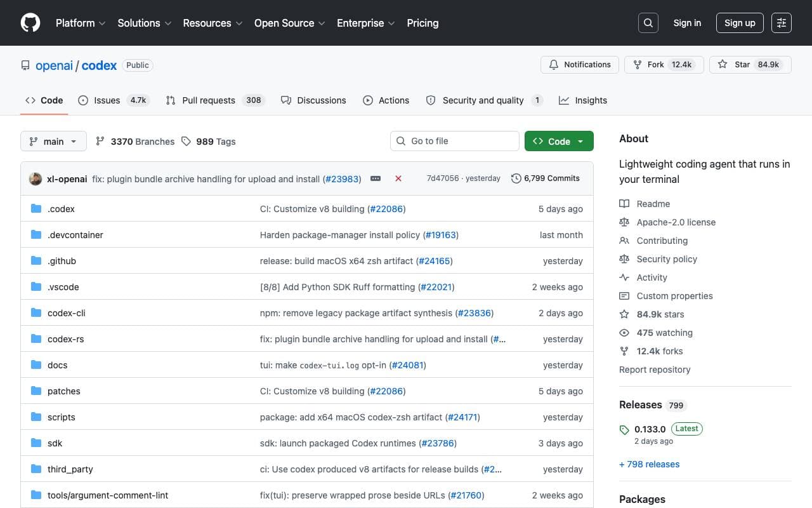The image size is (812, 508).
Task: Click the Notifications button
Action: coord(580,65)
